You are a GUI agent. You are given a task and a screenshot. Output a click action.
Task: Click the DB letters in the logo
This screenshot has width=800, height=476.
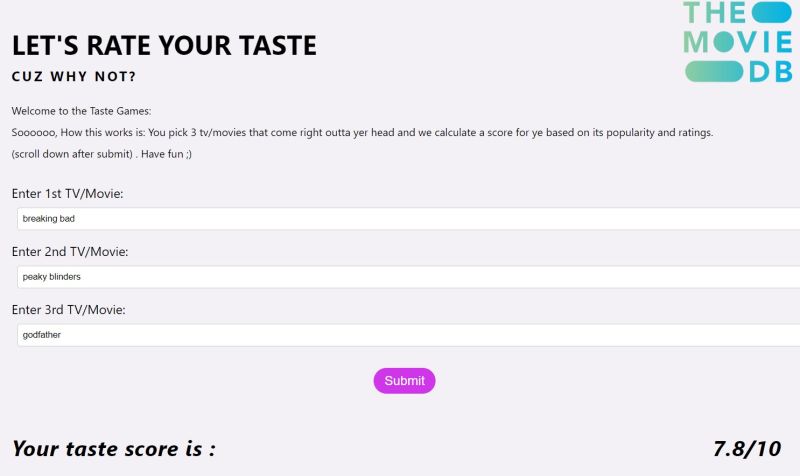771,72
